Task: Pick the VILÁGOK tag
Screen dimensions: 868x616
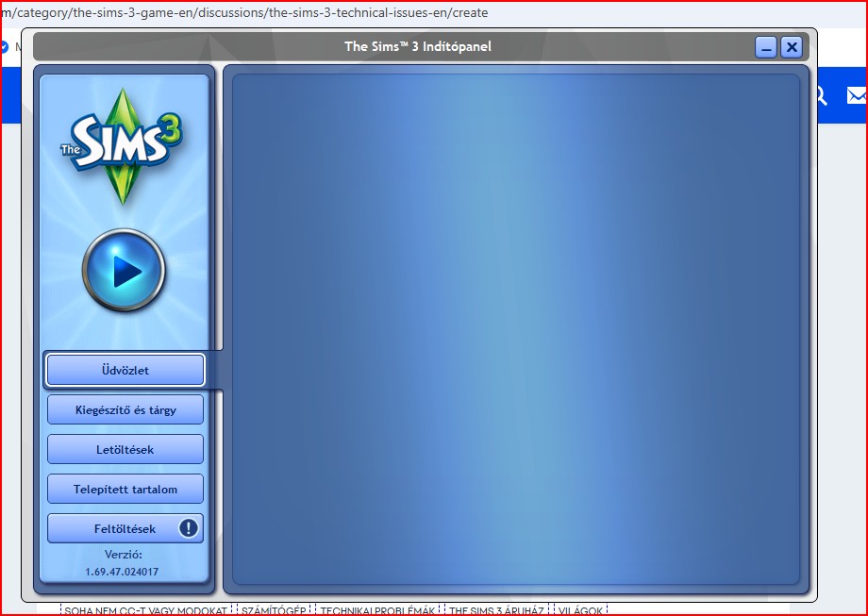Action: (579, 610)
